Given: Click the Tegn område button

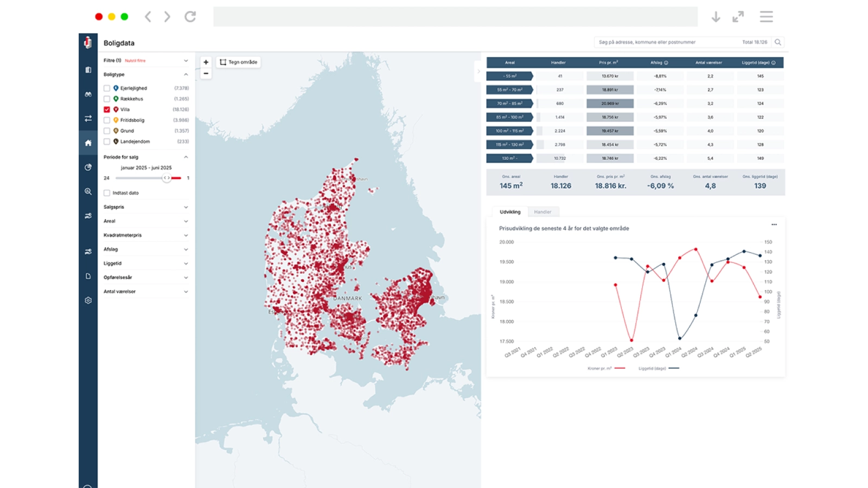Looking at the screenshot, I should click(239, 62).
